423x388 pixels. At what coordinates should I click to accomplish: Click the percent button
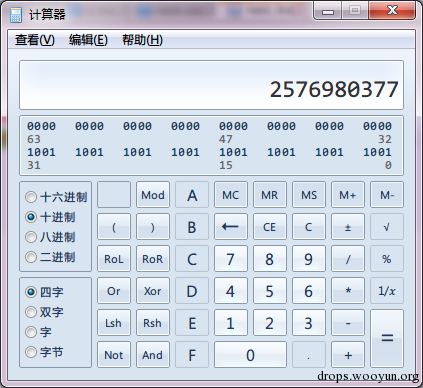pos(387,259)
